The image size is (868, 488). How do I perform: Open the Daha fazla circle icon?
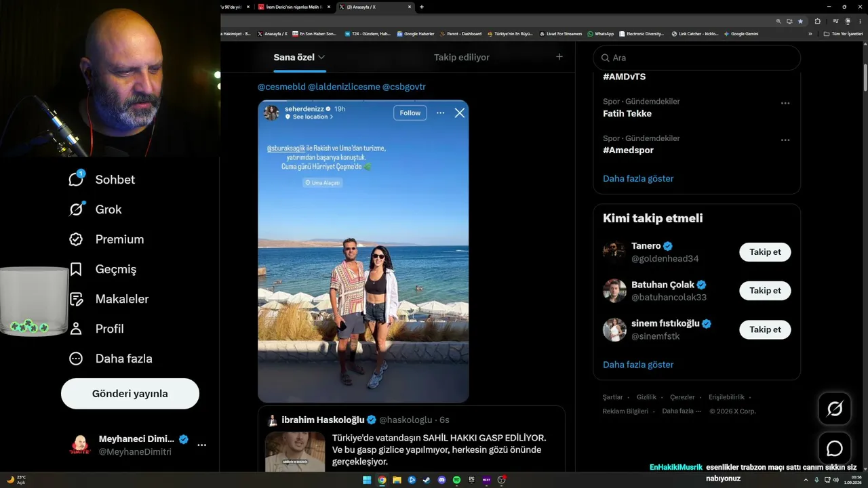(76, 359)
